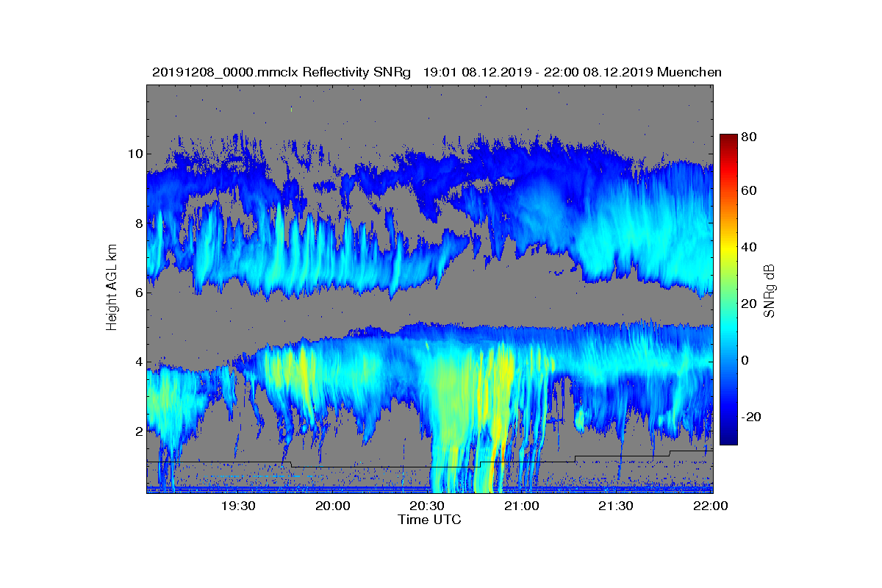The height and width of the screenshot is (588, 882).
Task: Click the height tick label 8
Action: 137,223
